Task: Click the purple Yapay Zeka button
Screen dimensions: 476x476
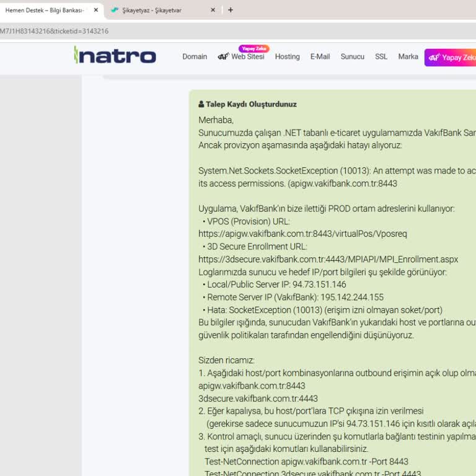Action: pyautogui.click(x=450, y=58)
